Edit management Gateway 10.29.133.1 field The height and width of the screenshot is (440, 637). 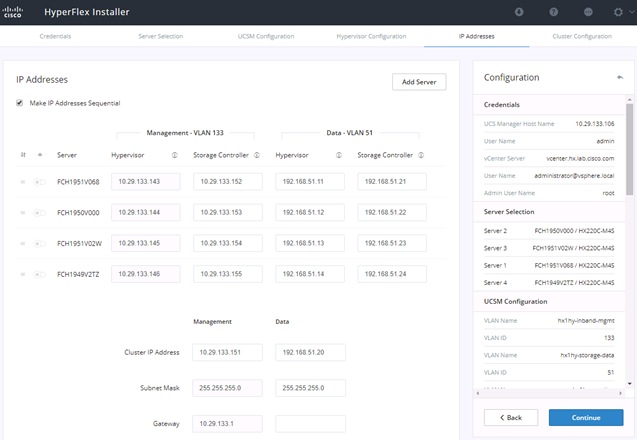coord(228,424)
